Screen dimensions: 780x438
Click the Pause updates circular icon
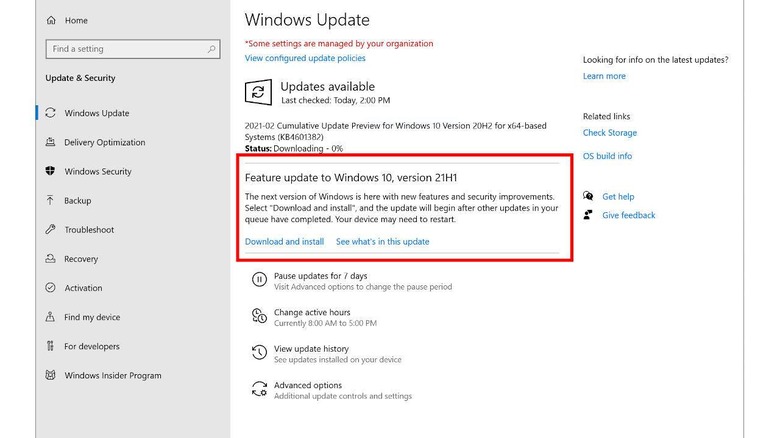tap(259, 280)
